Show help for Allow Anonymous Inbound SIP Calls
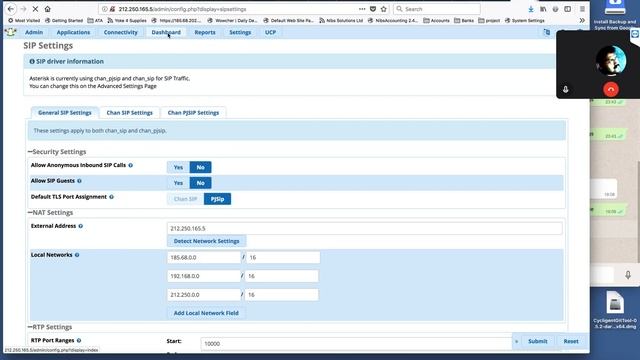 click(131, 165)
